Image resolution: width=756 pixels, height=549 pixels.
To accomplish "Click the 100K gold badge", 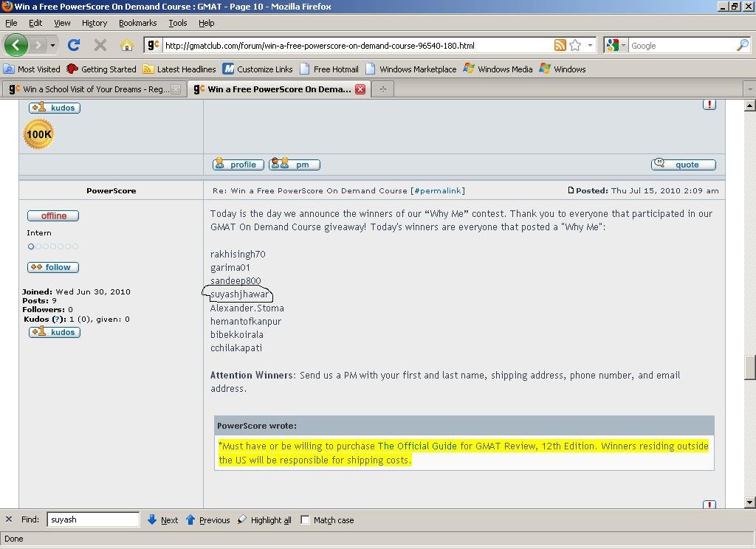I will pos(38,134).
